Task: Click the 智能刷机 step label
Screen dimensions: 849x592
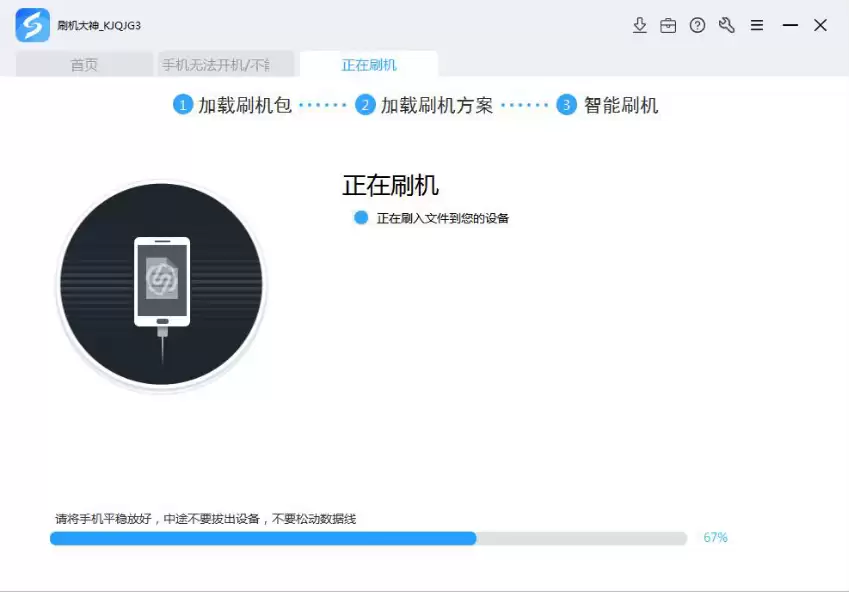Action: (x=620, y=105)
